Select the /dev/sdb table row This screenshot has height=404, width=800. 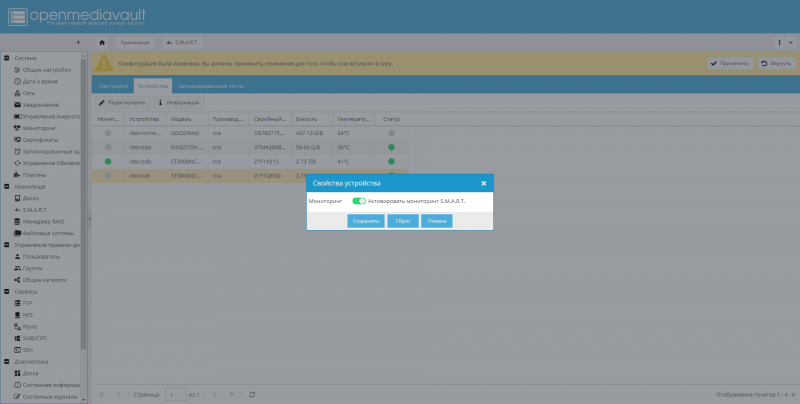pyautogui.click(x=250, y=162)
